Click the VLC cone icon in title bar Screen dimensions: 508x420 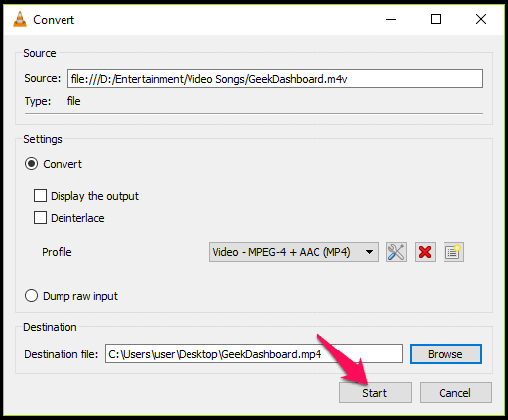[x=20, y=19]
